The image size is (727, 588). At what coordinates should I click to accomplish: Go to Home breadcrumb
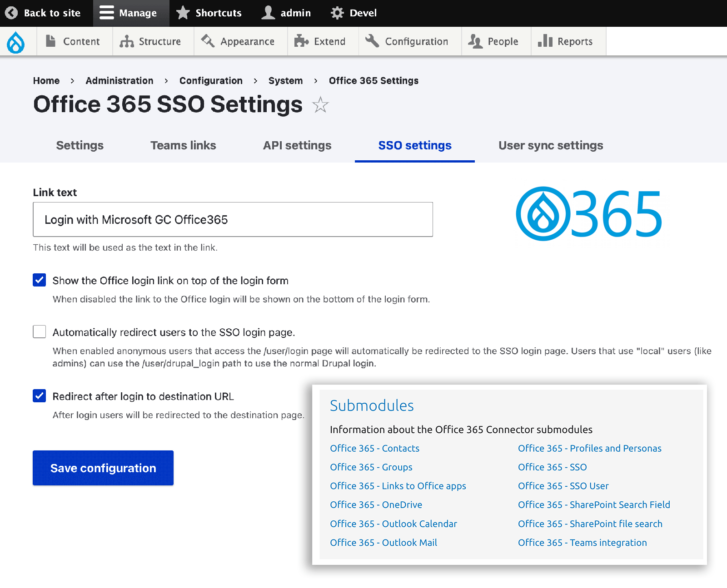[46, 80]
